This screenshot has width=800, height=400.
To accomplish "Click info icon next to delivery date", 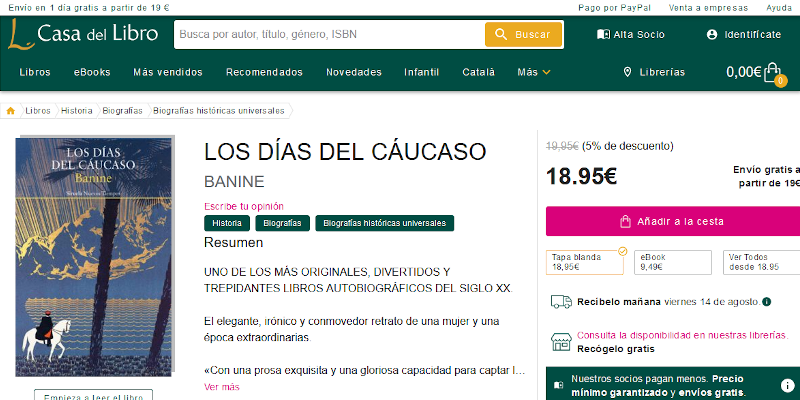I will coord(767,301).
